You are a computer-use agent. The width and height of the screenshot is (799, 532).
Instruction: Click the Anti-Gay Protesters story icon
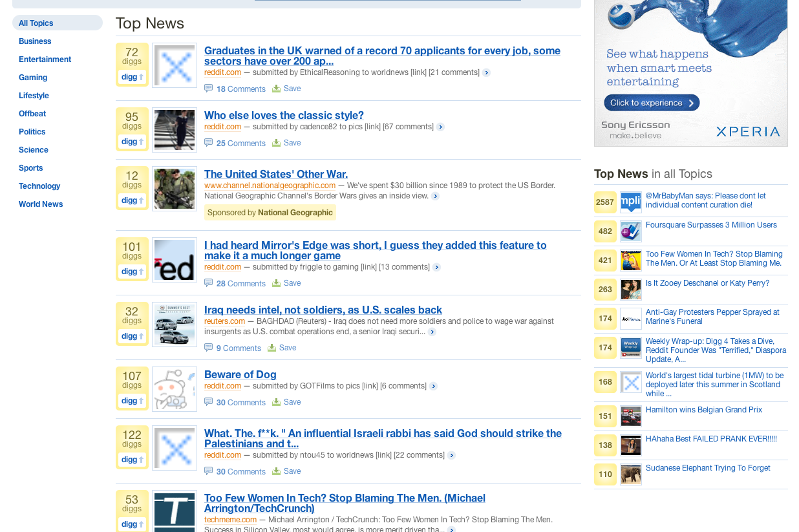(631, 319)
